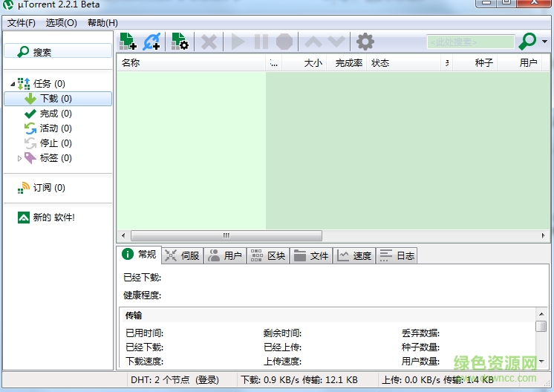Open the 文件(F) menu
This screenshot has width=554, height=392.
[22, 23]
